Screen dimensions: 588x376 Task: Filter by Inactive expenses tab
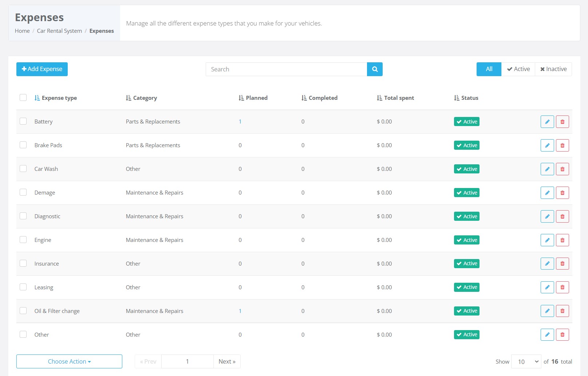553,69
